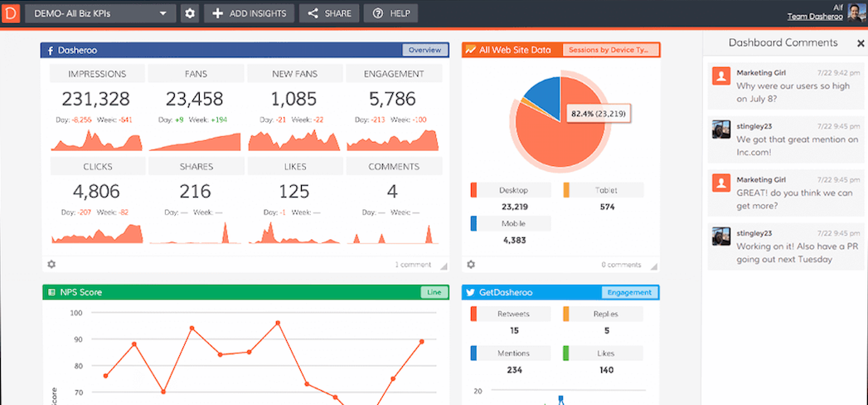
Task: Select the IMPRESSIONS metric tile
Action: pos(98,74)
